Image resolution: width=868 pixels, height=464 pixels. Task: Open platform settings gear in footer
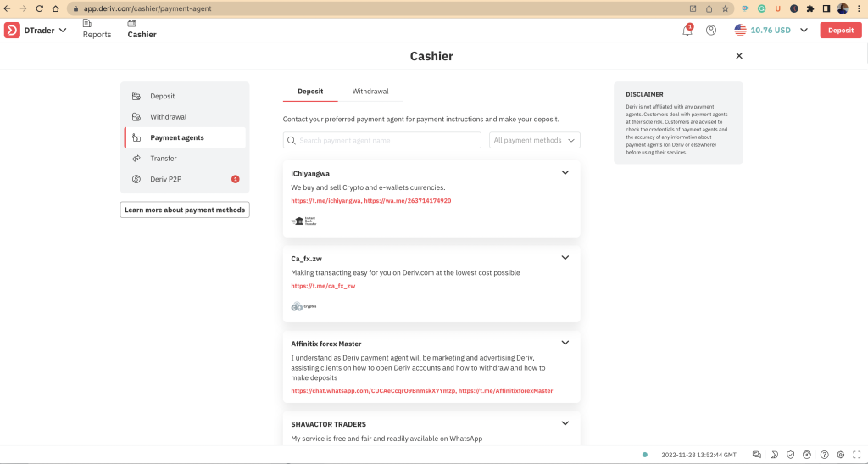tap(840, 455)
